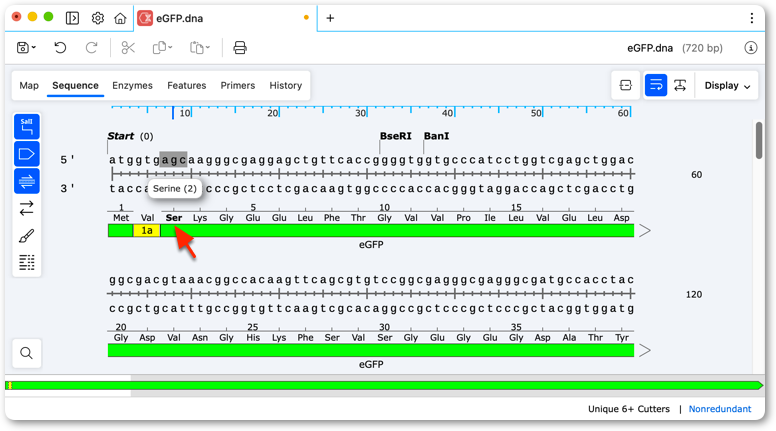Click the 720 bp length text
776x431 pixels.
click(x=702, y=48)
